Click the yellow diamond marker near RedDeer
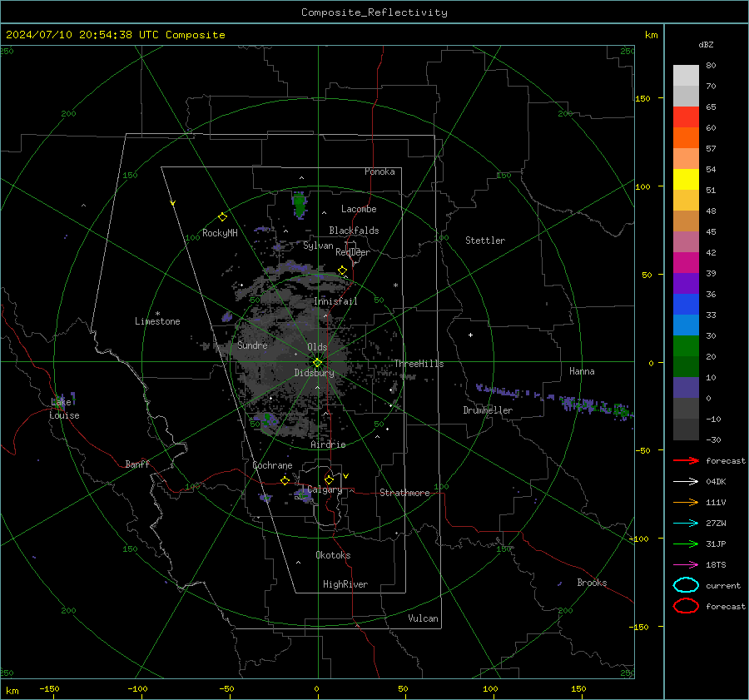 [x=342, y=271]
